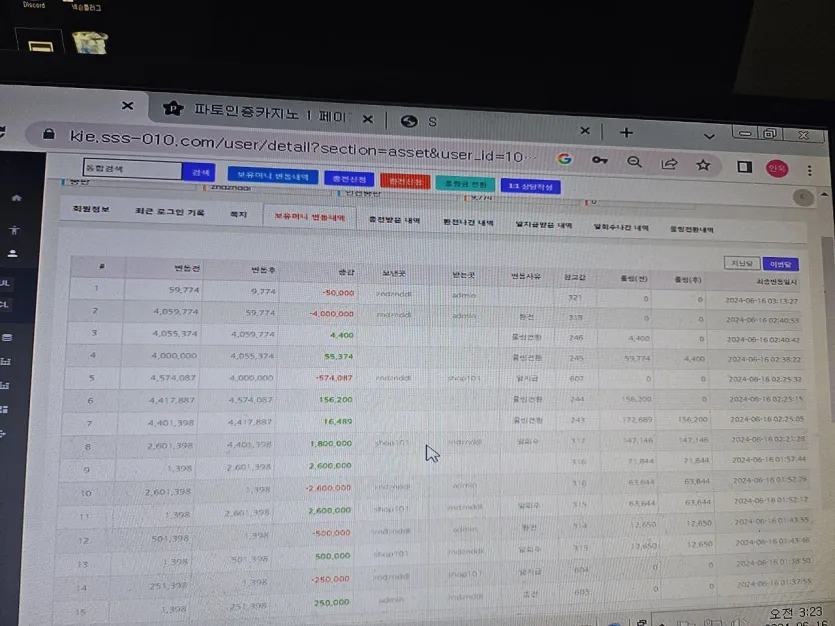835x626 pixels.
Task: Click the 1:1 상담작성 button
Action: 530,186
